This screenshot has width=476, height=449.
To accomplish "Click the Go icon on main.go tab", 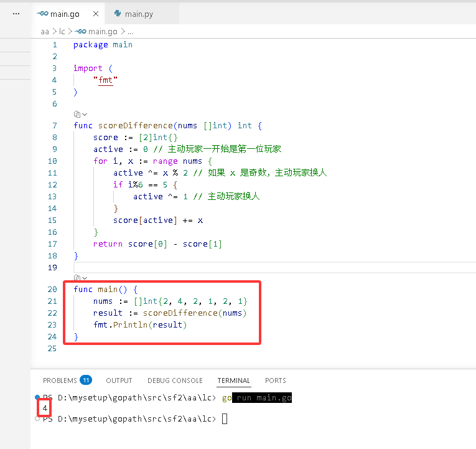I will 42,14.
